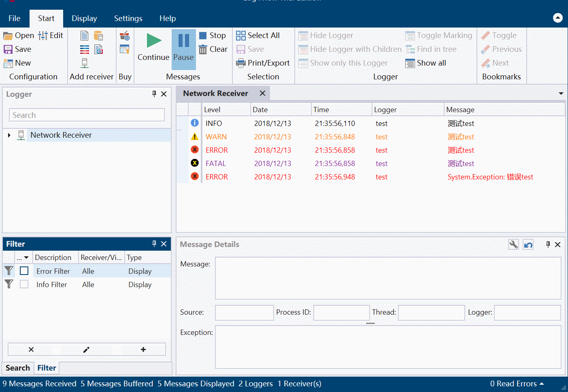
Task: Open a configuration file
Action: 19,36
